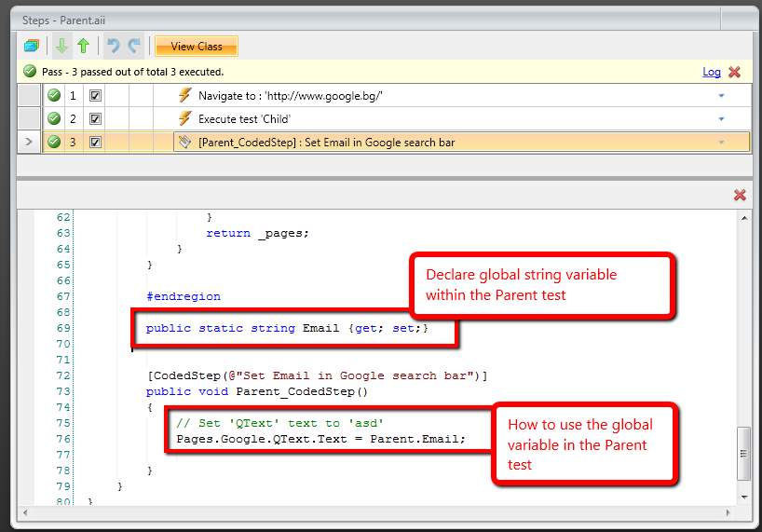Select step "Execute test 'Child'"
Screen dimensions: 762x532
point(244,119)
